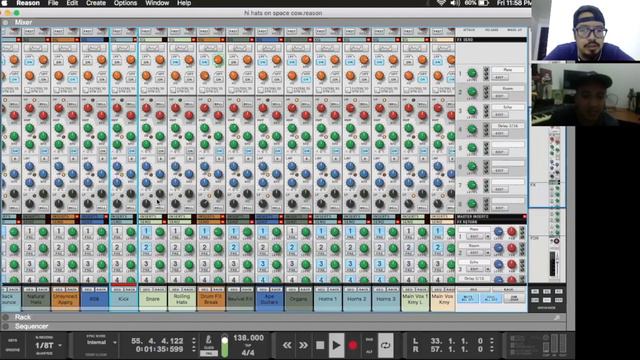Viewport: 640px width, 360px height.
Task: Select the Snare channel name label
Action: 153,299
